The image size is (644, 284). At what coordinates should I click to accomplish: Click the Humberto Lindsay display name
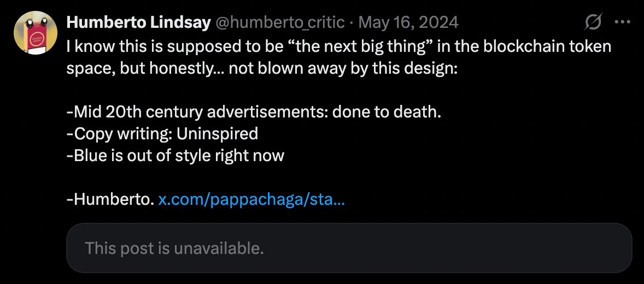click(x=138, y=22)
